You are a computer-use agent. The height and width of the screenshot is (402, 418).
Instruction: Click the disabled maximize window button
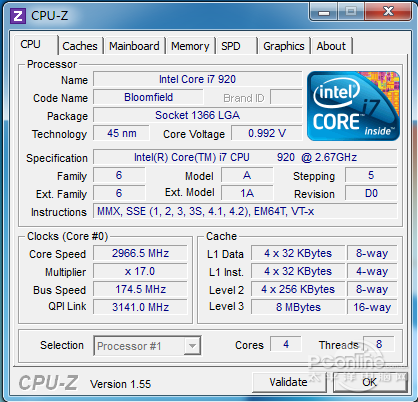351,12
